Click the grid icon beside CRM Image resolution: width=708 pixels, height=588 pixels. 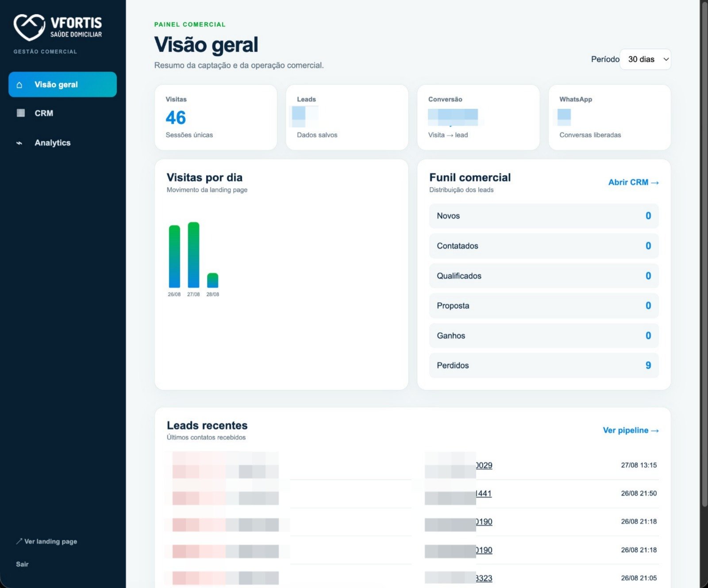point(20,113)
